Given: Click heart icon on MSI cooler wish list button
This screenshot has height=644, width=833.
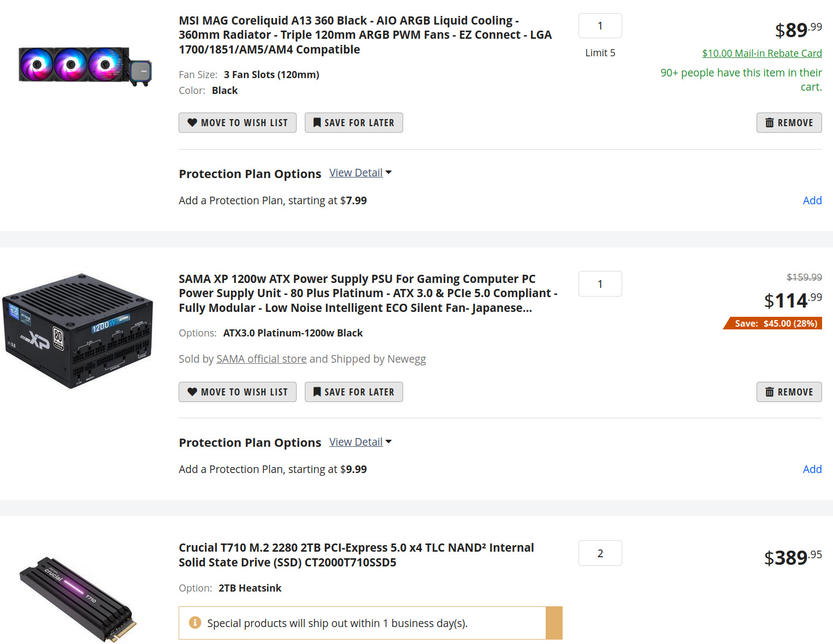Looking at the screenshot, I should [x=192, y=123].
